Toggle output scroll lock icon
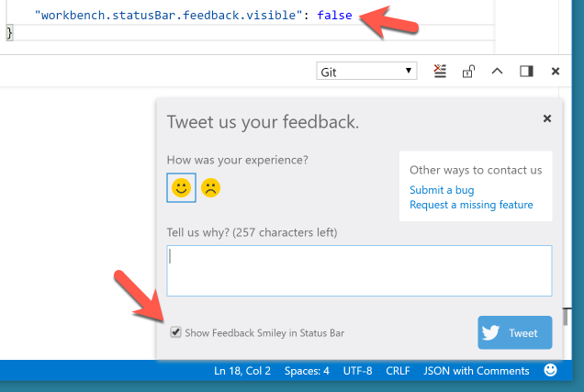This screenshot has height=392, width=584. click(468, 71)
